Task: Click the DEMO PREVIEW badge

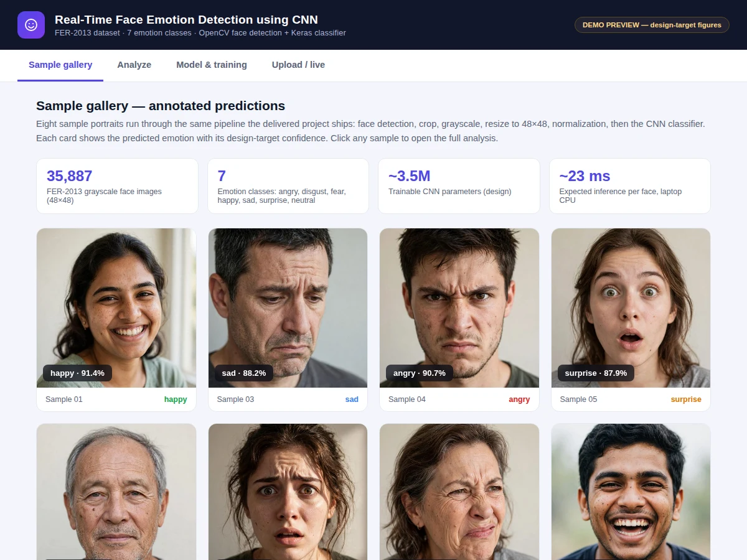Action: (x=652, y=25)
